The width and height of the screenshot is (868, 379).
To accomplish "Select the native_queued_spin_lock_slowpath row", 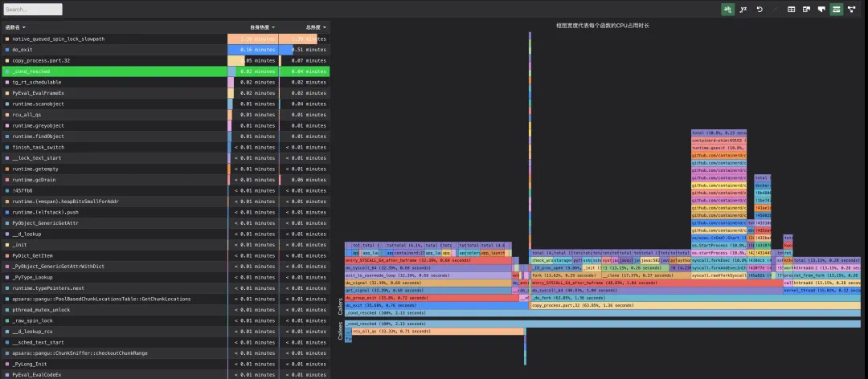I will [166, 39].
